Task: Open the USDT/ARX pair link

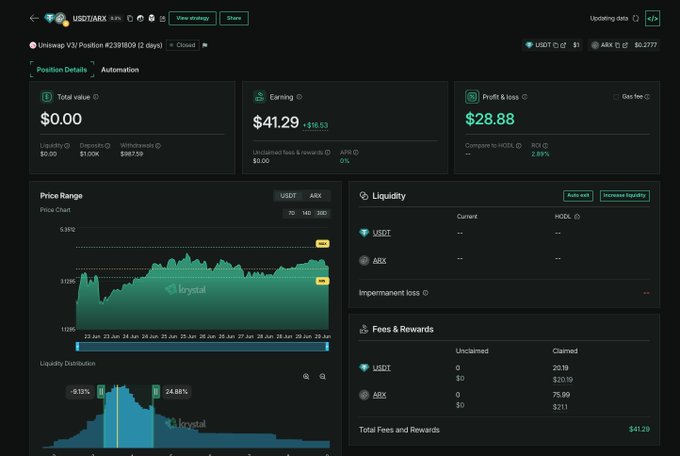Action: click(x=89, y=18)
